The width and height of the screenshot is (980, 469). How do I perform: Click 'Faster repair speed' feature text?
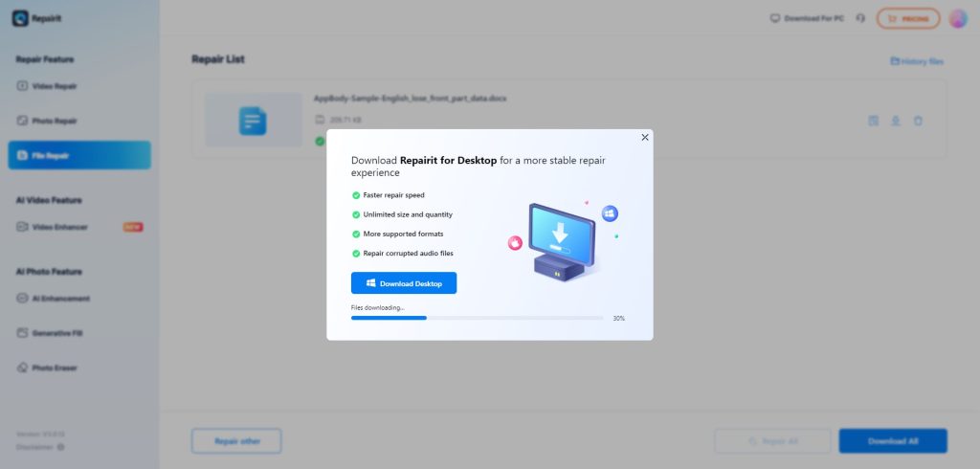(x=393, y=195)
